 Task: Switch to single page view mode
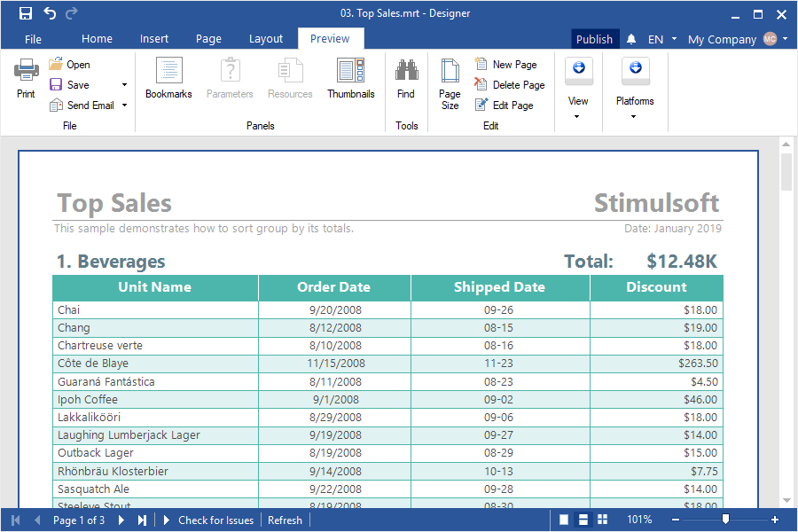coord(564,520)
